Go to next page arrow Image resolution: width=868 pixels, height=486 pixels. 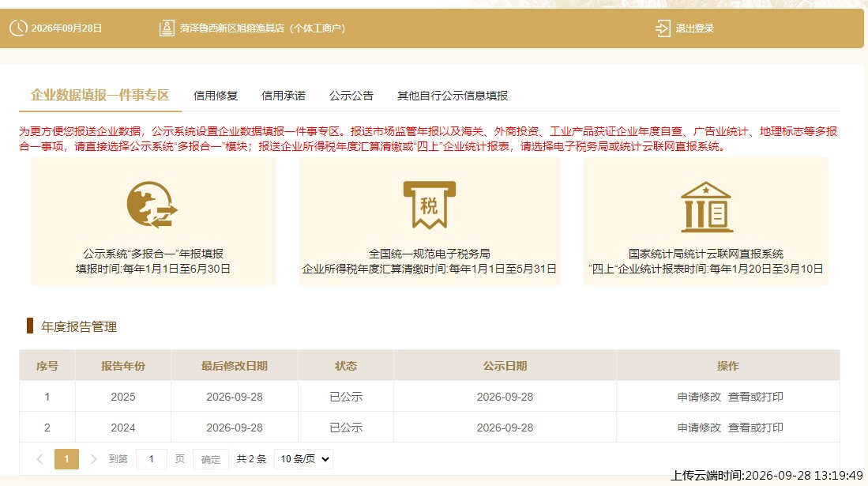(93, 459)
